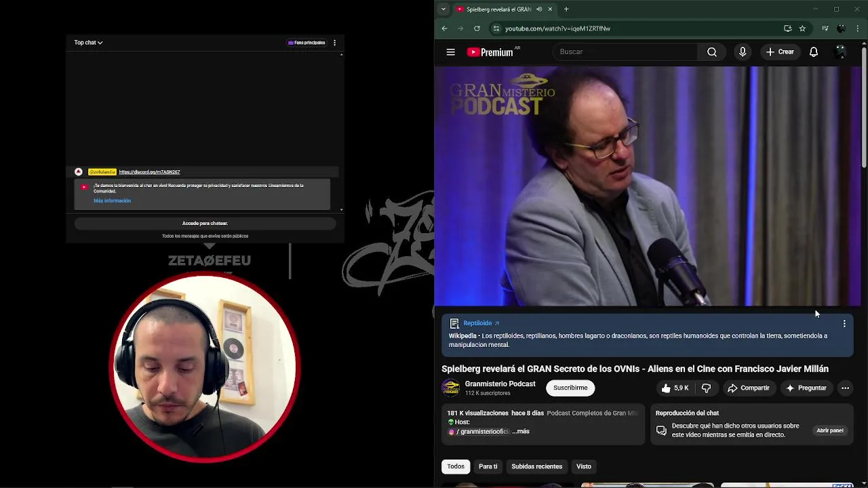Open the notifications bell
Screen dimensions: 868x488
click(x=814, y=52)
